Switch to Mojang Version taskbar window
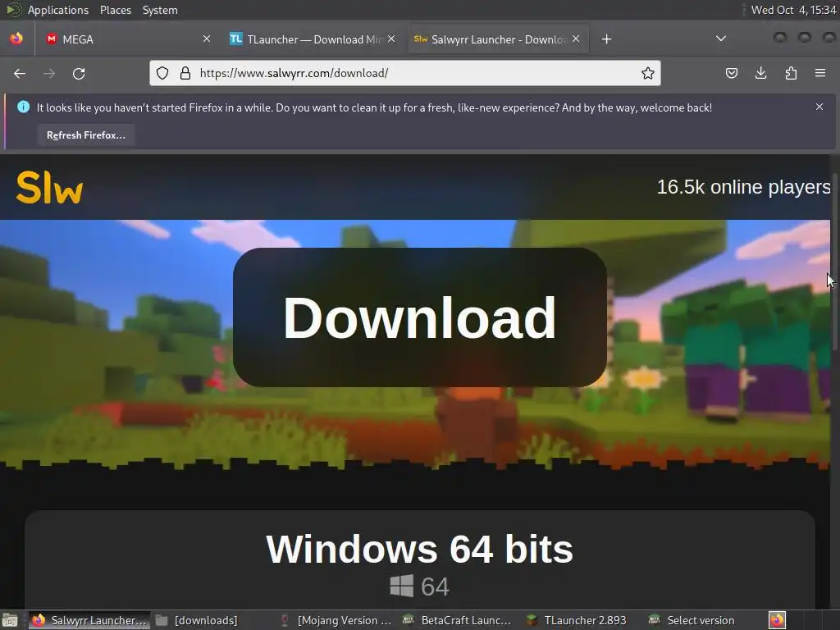 pos(336,620)
